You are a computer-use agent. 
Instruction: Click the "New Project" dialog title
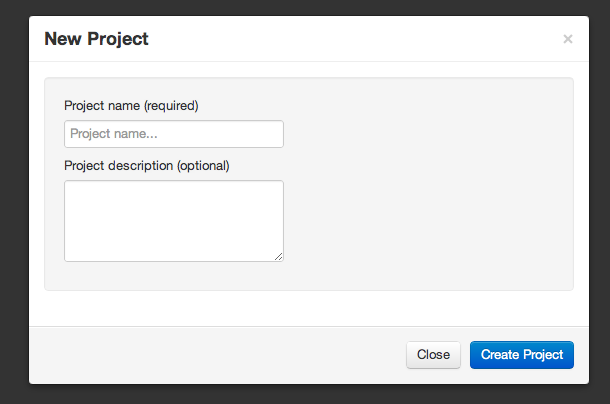(x=96, y=39)
